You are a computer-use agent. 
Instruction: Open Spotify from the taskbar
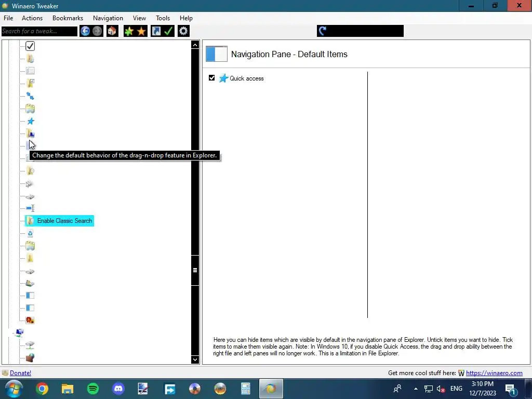[93, 389]
